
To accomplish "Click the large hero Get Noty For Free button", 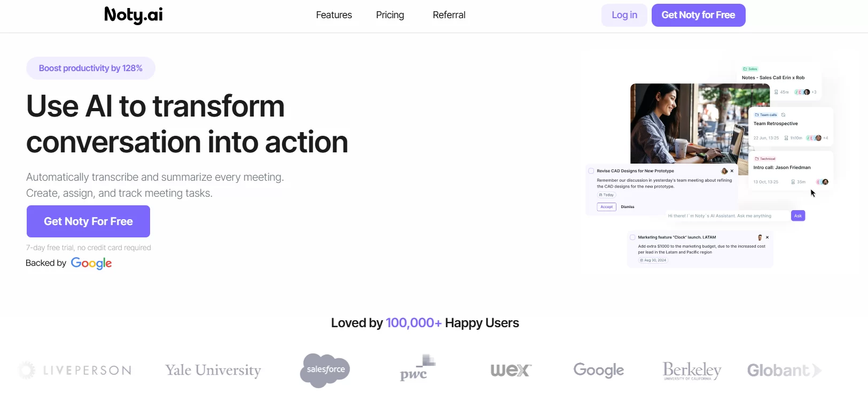I will click(88, 221).
